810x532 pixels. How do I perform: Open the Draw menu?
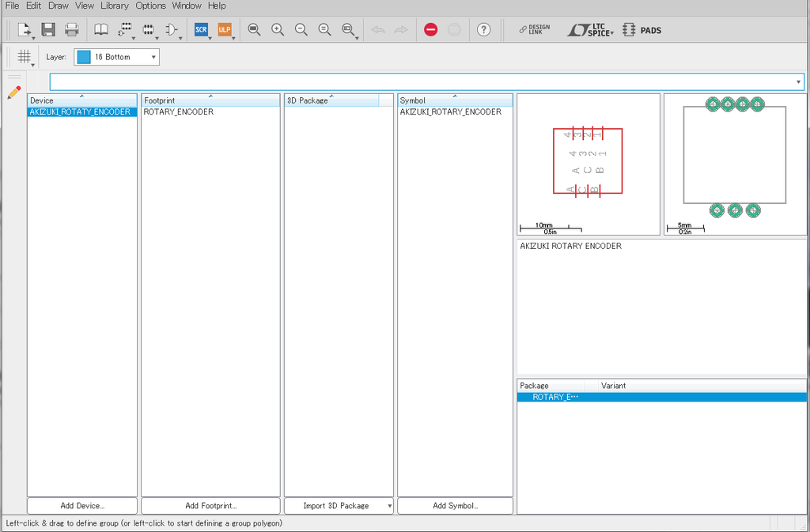[59, 6]
